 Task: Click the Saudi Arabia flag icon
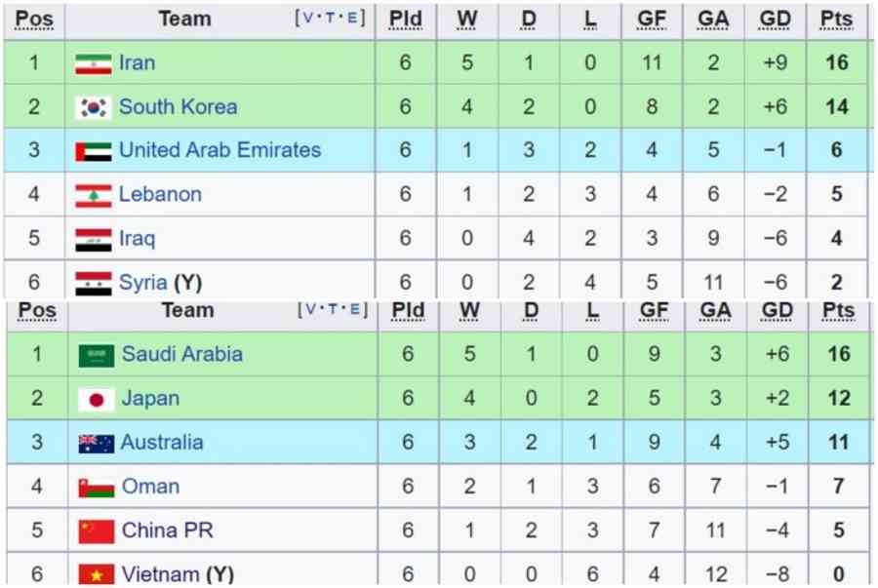click(x=97, y=355)
